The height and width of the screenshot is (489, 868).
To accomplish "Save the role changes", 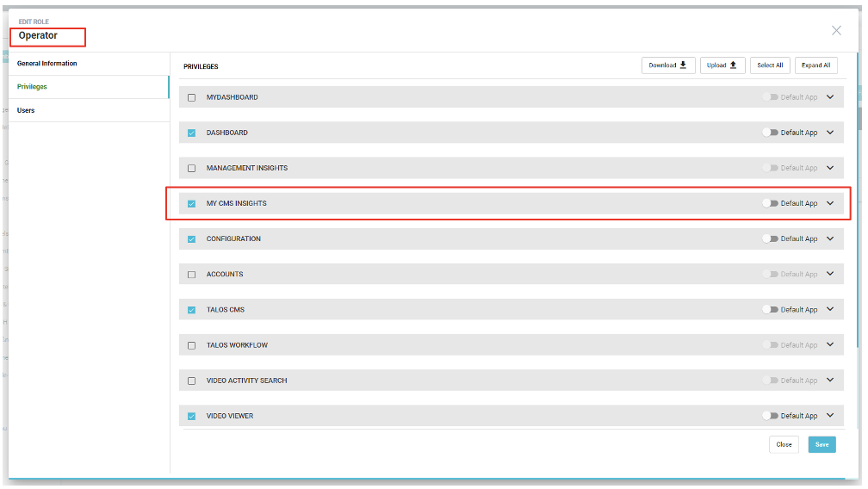I will [x=821, y=445].
